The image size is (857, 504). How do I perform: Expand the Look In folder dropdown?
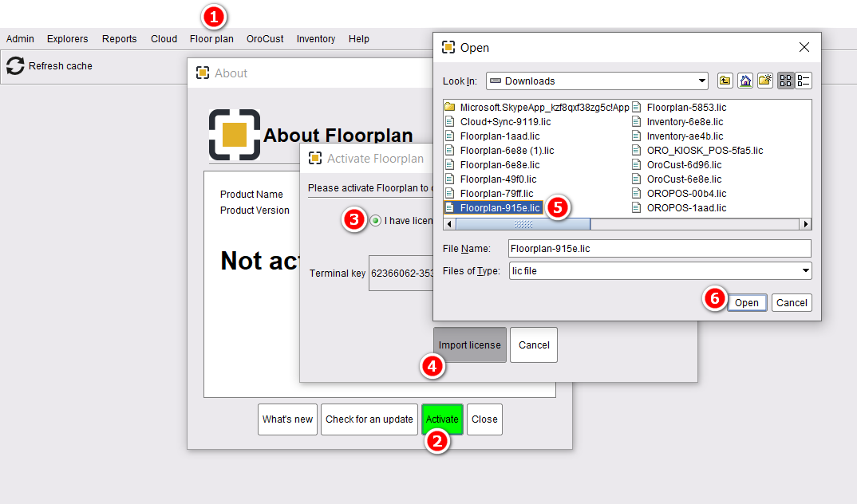tap(701, 81)
